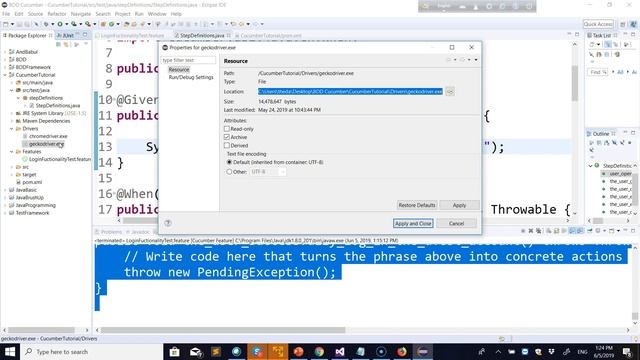Switch to the StepDefinitions.java editor tab
Viewport: 640px width, 360px height.
[202, 36]
